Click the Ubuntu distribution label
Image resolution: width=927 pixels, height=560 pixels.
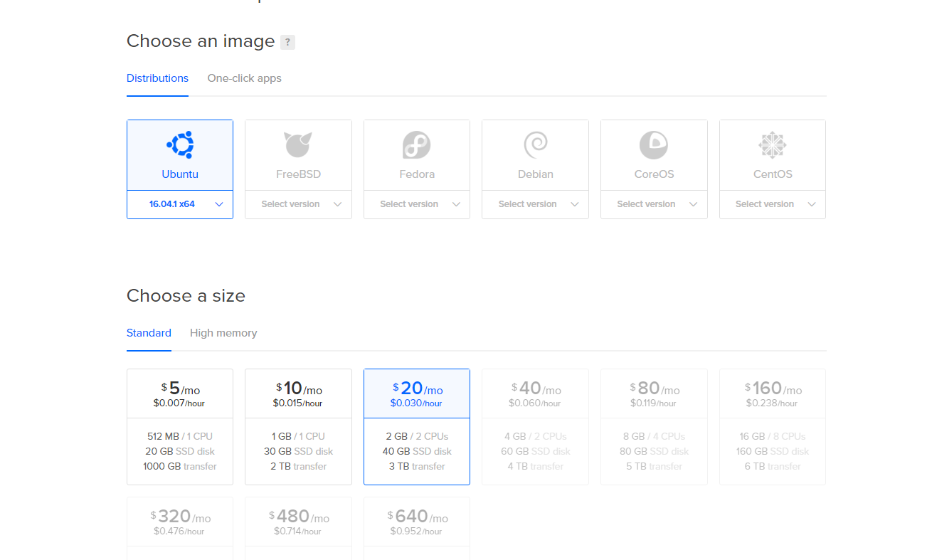[180, 174]
